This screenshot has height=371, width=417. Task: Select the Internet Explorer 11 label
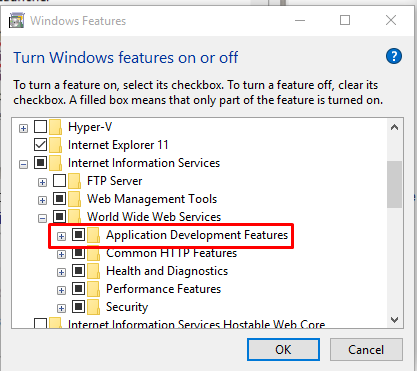118,145
